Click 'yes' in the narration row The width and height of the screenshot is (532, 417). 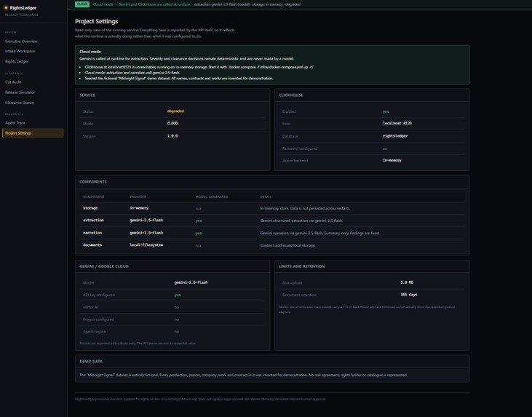[x=199, y=234]
